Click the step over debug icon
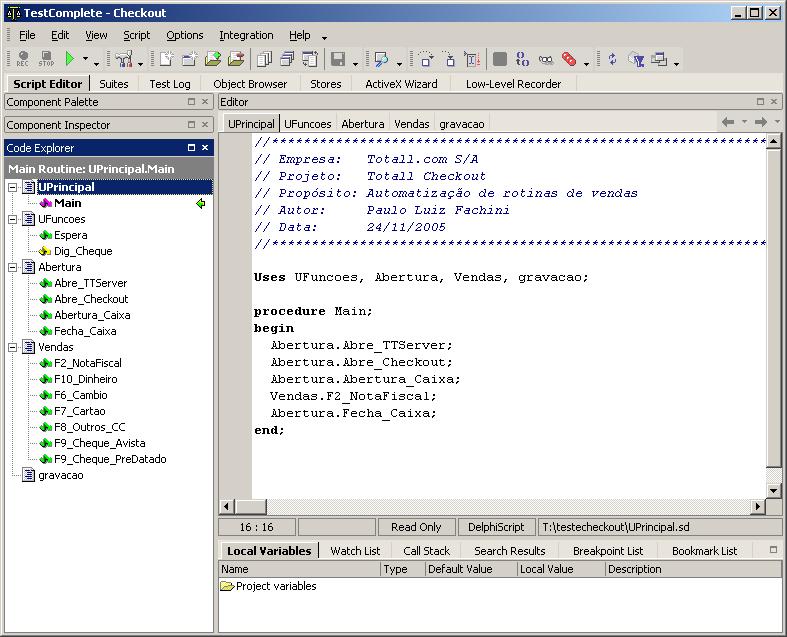The width and height of the screenshot is (787, 637). click(426, 59)
